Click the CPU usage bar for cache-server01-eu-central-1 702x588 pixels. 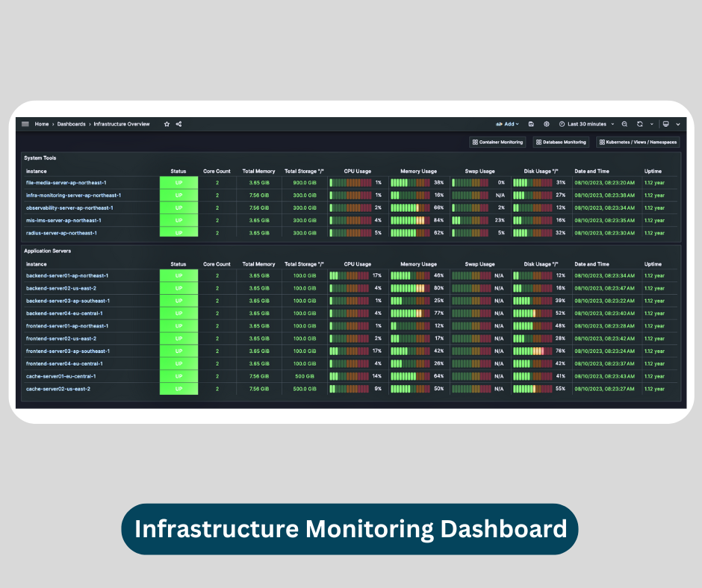click(x=350, y=376)
